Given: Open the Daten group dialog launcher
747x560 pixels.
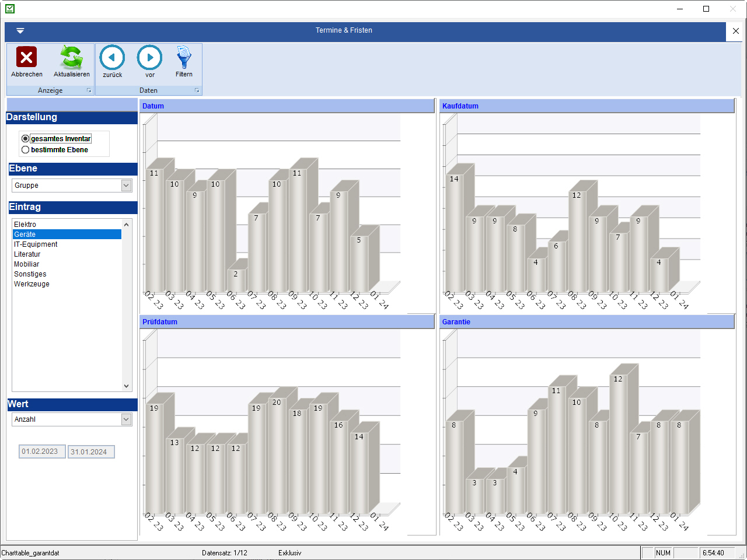Looking at the screenshot, I should (x=197, y=90).
